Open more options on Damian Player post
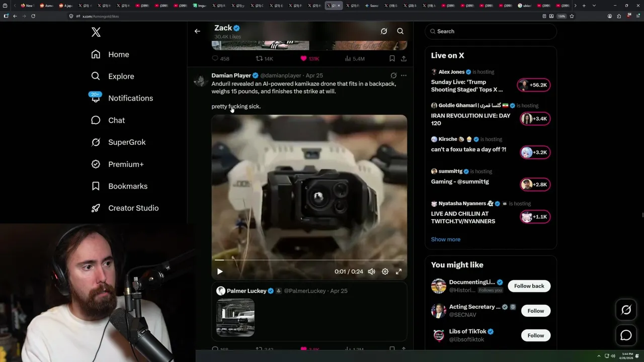The image size is (644, 362). tap(404, 75)
